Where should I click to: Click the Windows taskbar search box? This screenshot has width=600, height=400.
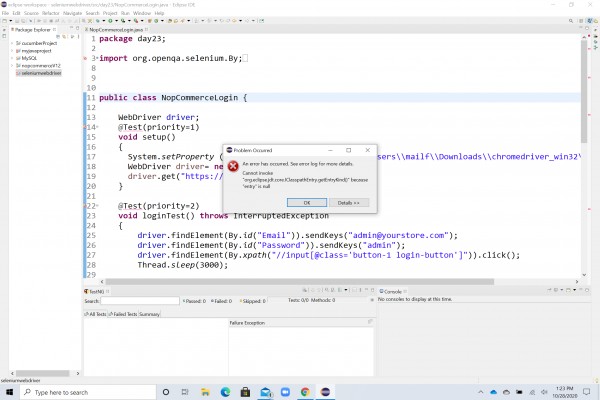[88, 392]
